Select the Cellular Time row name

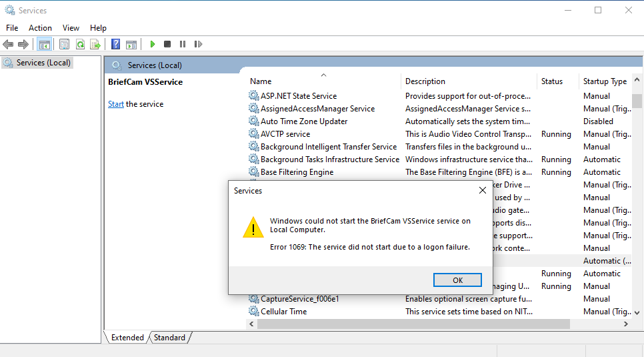tap(283, 312)
